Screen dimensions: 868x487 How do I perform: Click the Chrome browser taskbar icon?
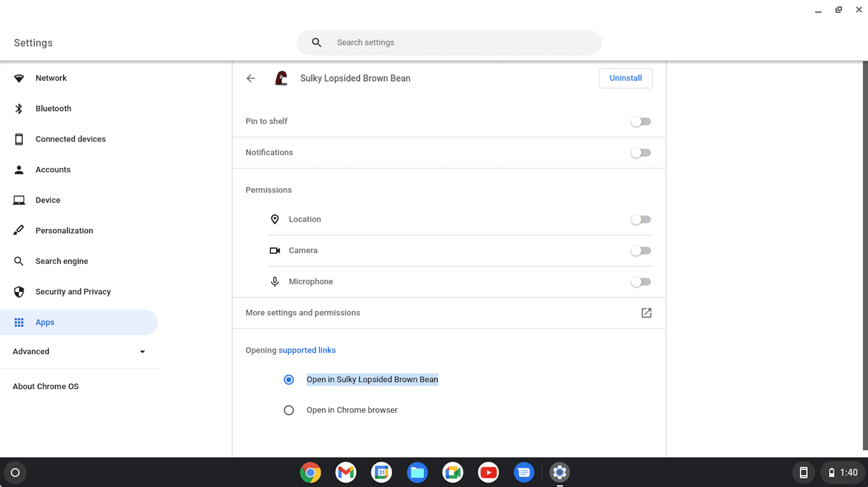tap(309, 472)
